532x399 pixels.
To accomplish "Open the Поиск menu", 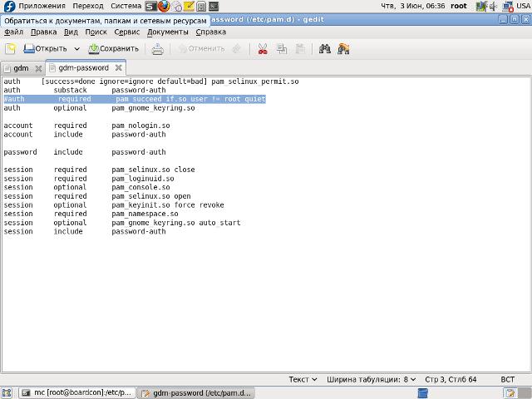I will tap(96, 32).
